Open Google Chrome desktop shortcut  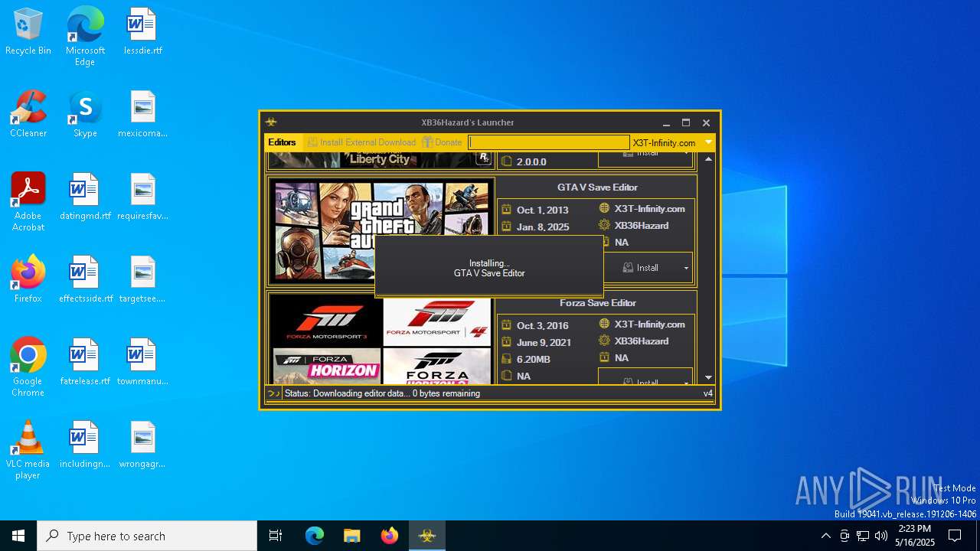pos(28,367)
